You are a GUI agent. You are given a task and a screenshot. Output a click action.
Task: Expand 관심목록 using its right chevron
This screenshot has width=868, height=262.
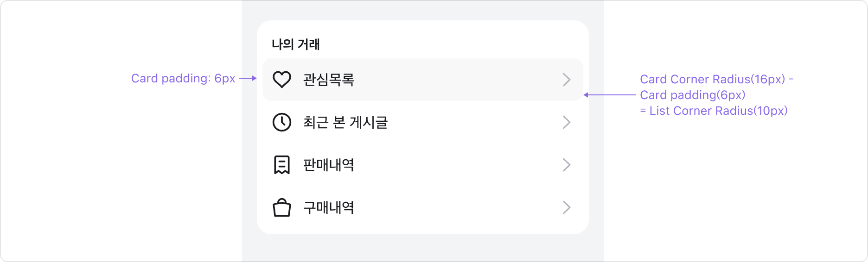pos(566,80)
